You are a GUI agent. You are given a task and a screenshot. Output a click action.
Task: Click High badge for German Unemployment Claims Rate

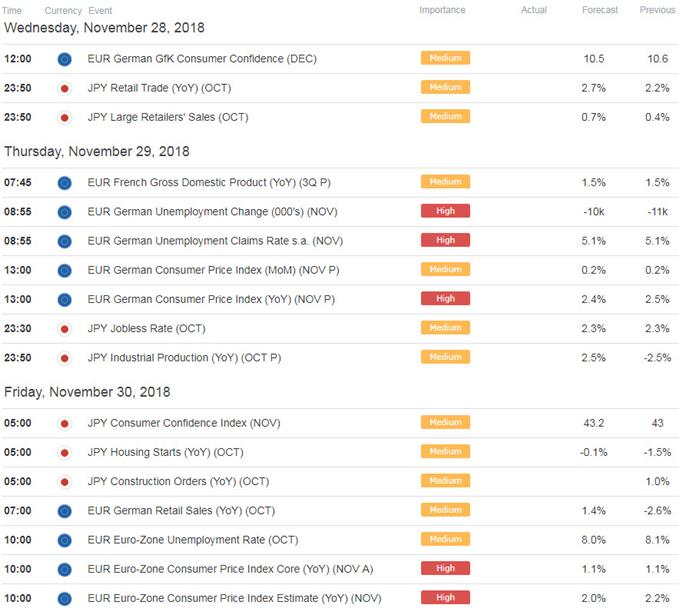[x=445, y=240]
